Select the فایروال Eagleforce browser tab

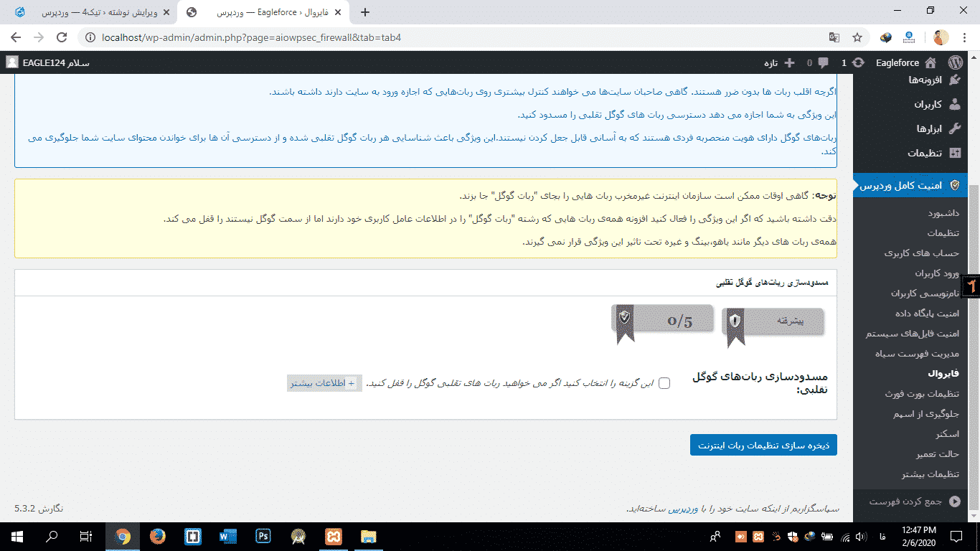pos(264,12)
